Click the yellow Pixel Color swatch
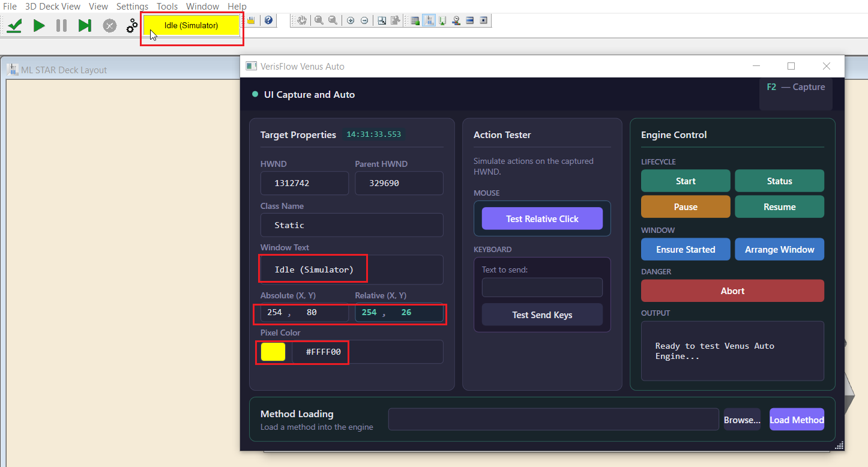This screenshot has width=868, height=467. (273, 352)
